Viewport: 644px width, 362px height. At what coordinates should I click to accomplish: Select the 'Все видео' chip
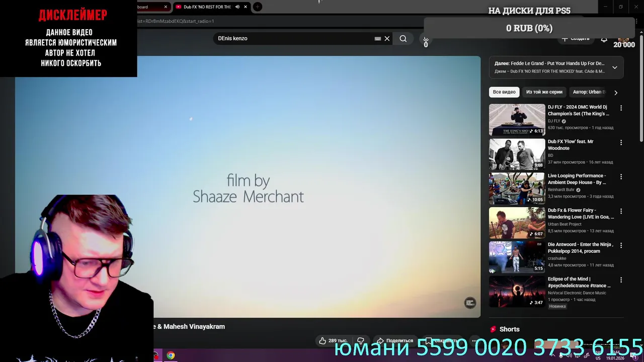click(x=504, y=92)
